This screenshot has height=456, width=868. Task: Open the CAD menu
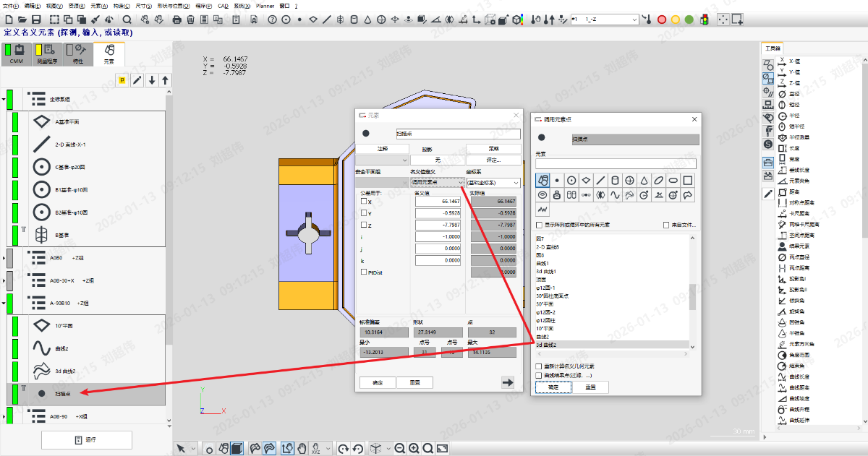222,6
